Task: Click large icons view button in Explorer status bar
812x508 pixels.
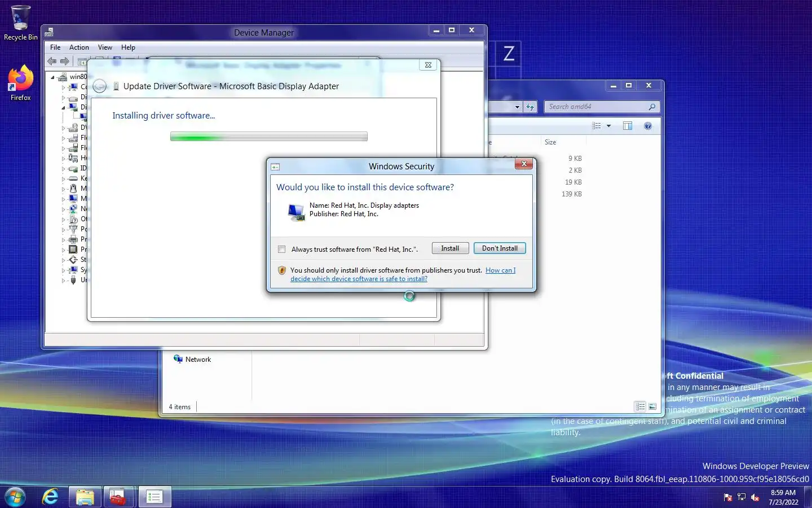Action: point(652,406)
